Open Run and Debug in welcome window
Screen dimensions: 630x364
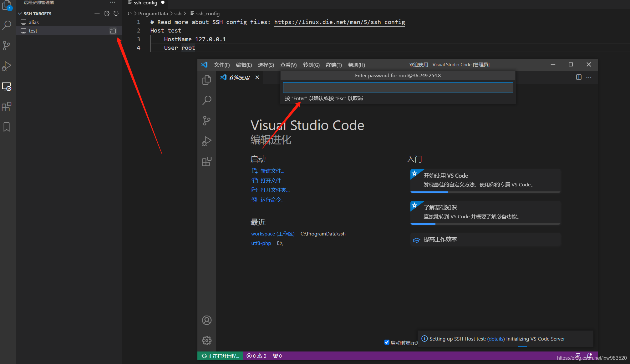(207, 141)
